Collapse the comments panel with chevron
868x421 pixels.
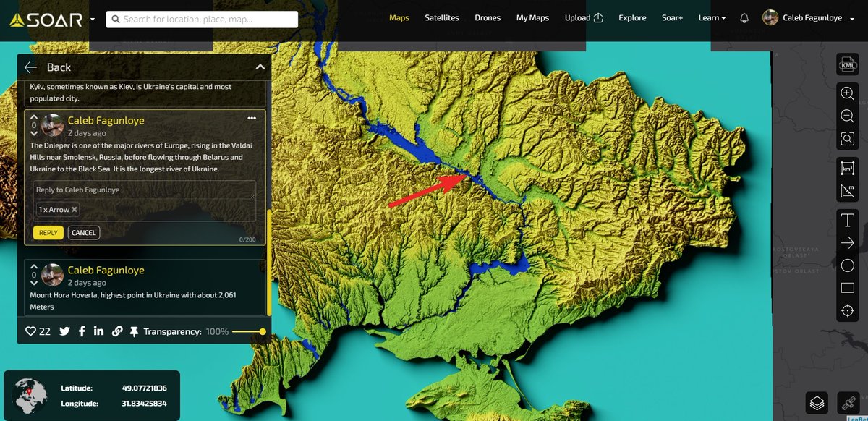(260, 67)
